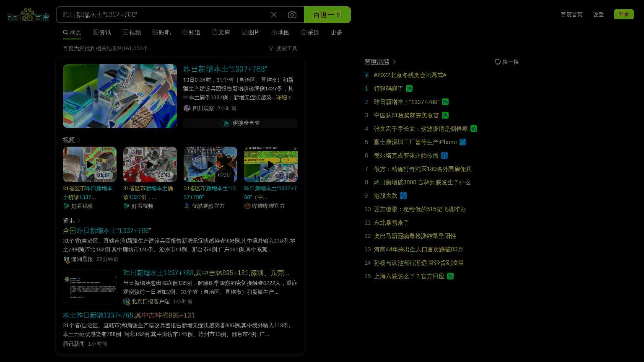
Task: Open article 本土昨日新增1337+788,其中吉林省895+131
Action: (x=129, y=315)
